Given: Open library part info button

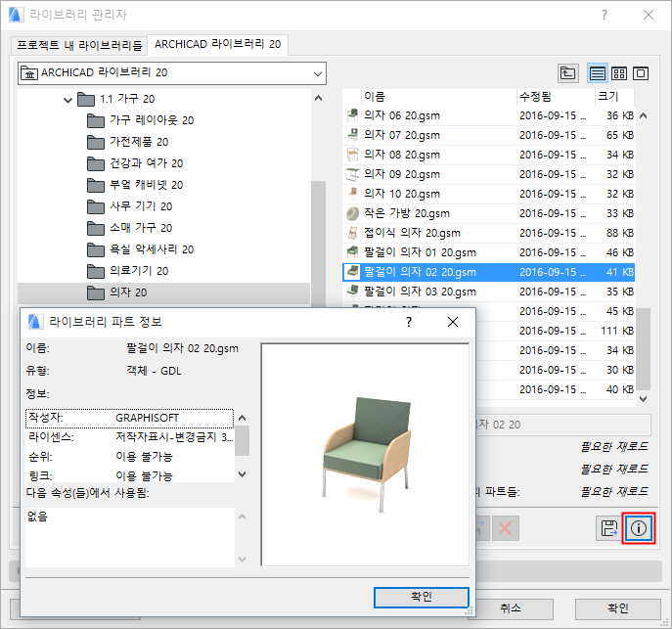Looking at the screenshot, I should [638, 528].
